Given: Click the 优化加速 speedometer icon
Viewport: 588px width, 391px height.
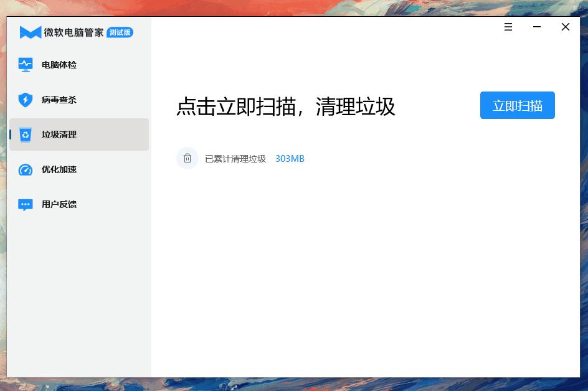Looking at the screenshot, I should pos(26,169).
